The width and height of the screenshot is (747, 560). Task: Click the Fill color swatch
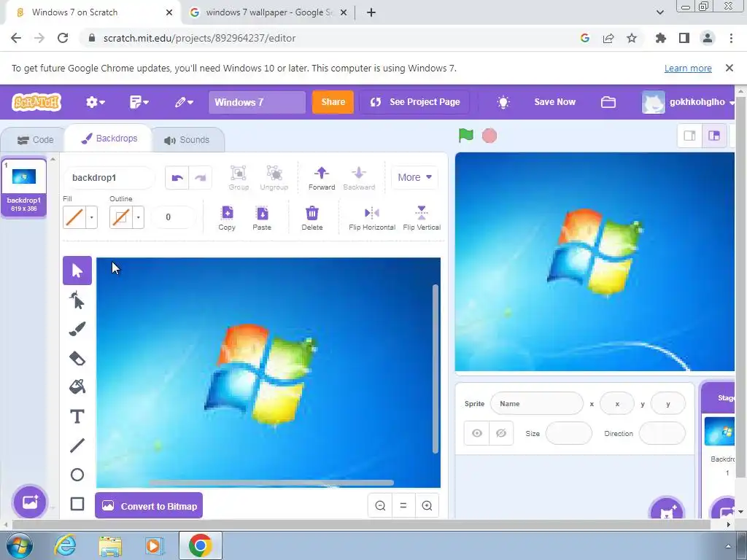pos(74,217)
